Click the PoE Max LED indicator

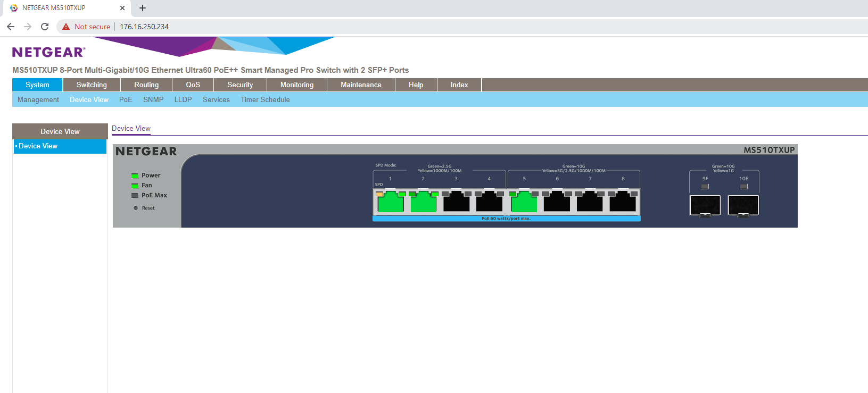click(x=135, y=196)
